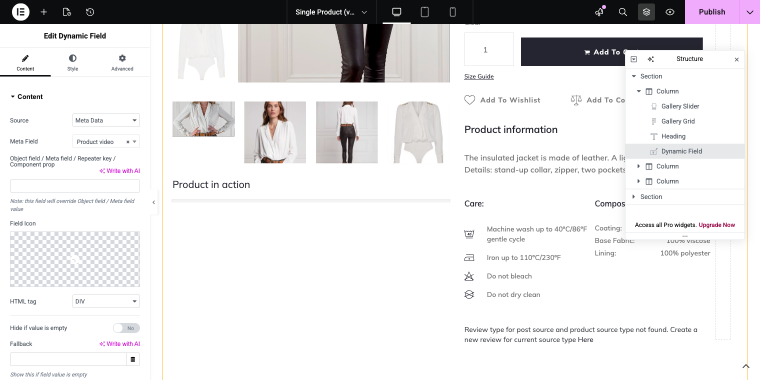Open the Size Guide link

click(479, 77)
